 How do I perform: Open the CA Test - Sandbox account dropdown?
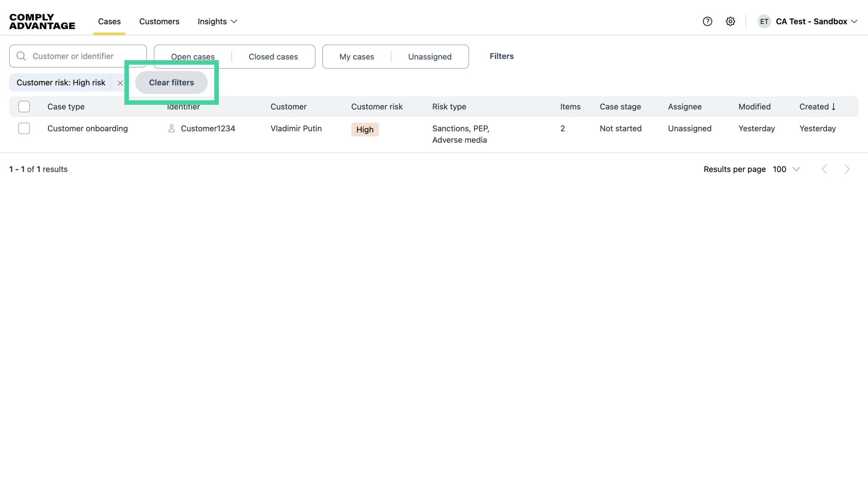pyautogui.click(x=816, y=21)
